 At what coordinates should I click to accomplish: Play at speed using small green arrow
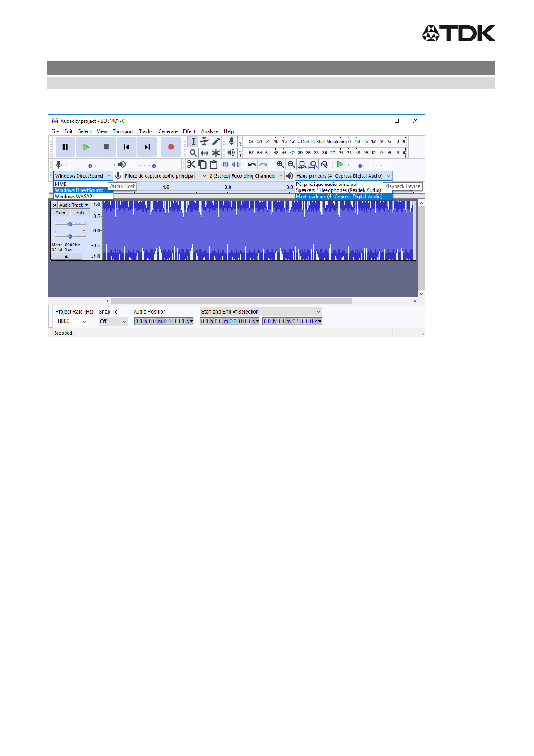(x=340, y=164)
